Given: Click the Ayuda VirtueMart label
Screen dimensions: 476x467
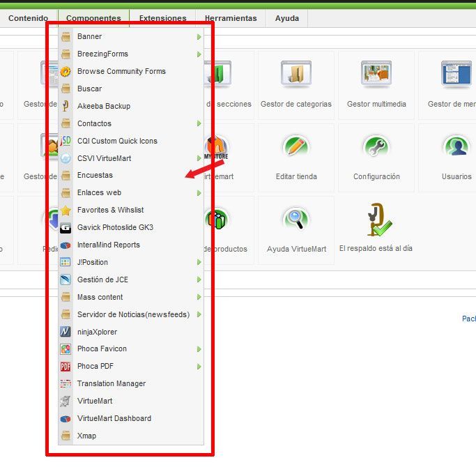Looking at the screenshot, I should tap(297, 249).
